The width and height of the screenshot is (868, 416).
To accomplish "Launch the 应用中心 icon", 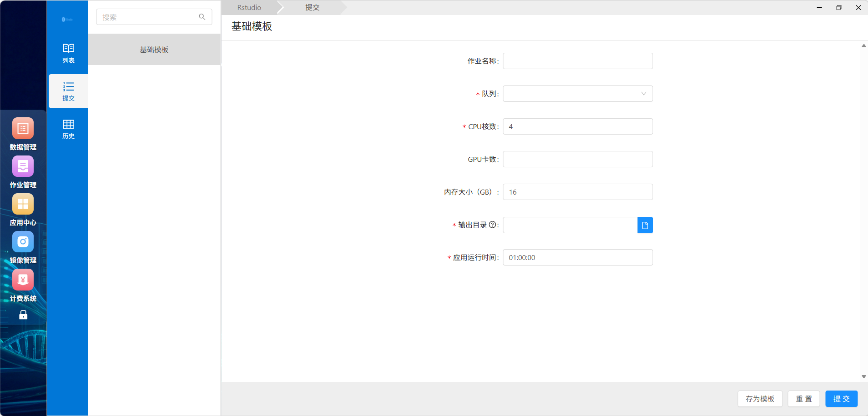I will pos(23,204).
